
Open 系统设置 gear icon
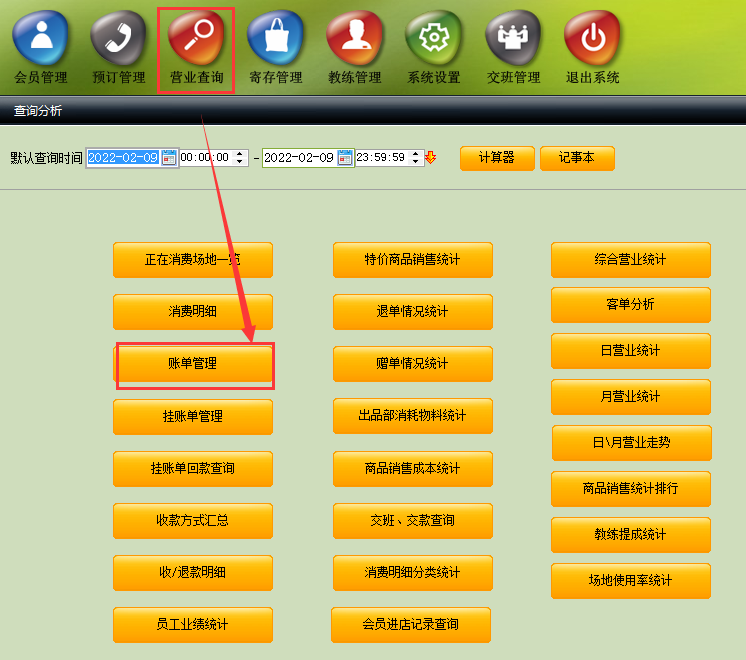coord(434,38)
